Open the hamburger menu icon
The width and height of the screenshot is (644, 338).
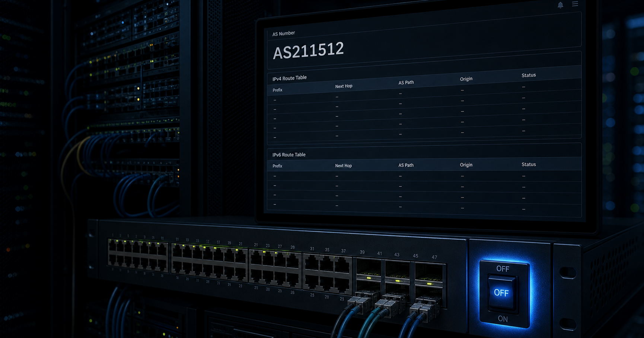[575, 4]
